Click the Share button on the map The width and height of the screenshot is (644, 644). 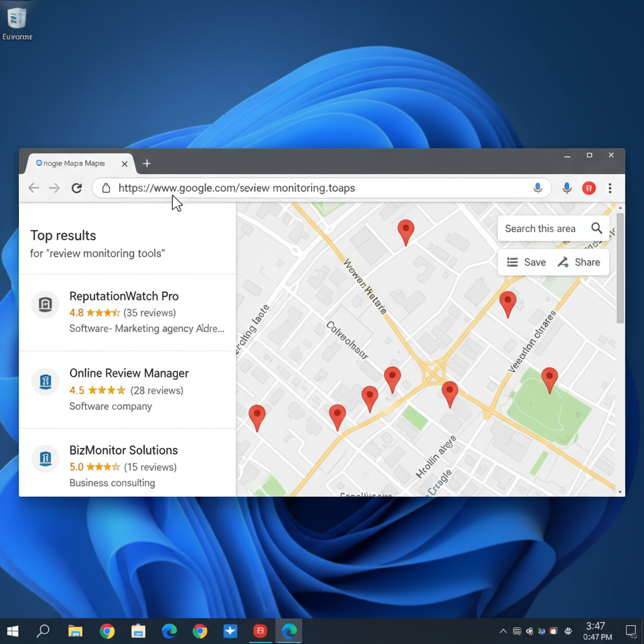tap(579, 262)
